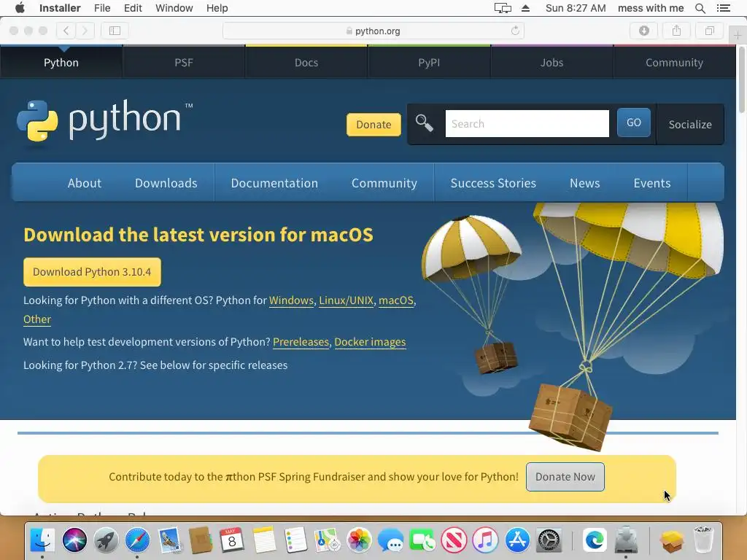Switch to the PSF top tab

(184, 63)
